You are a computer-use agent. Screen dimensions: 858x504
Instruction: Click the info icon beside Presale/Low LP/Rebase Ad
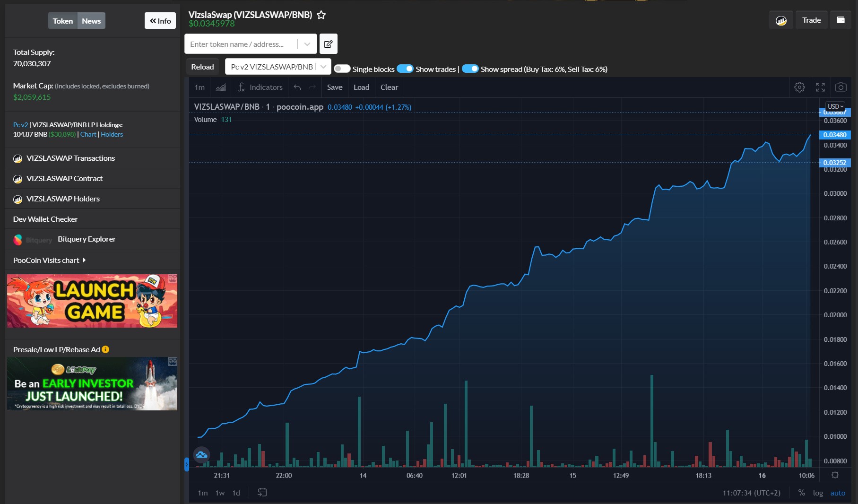(105, 349)
